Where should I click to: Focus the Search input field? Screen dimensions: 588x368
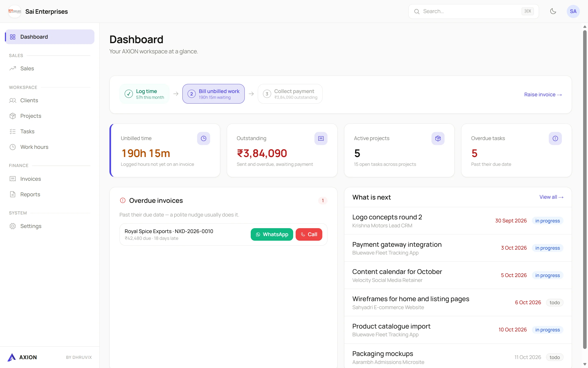[x=473, y=11]
